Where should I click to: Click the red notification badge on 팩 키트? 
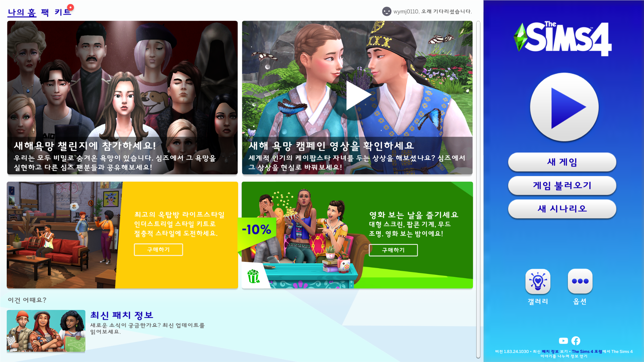[70, 7]
